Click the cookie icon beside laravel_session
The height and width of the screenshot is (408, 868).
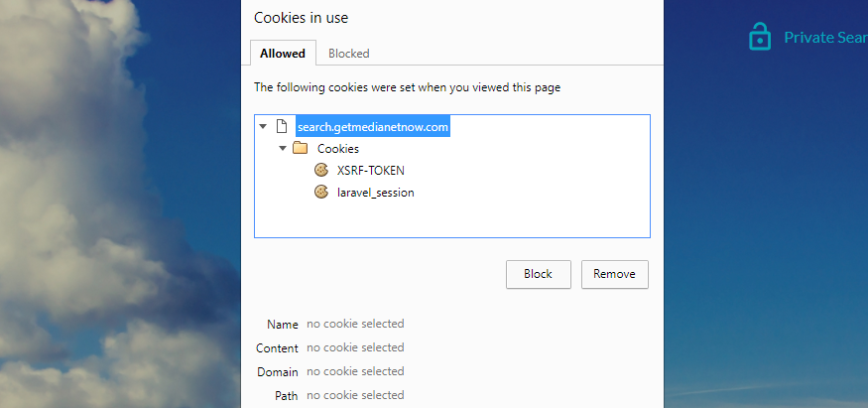[320, 193]
